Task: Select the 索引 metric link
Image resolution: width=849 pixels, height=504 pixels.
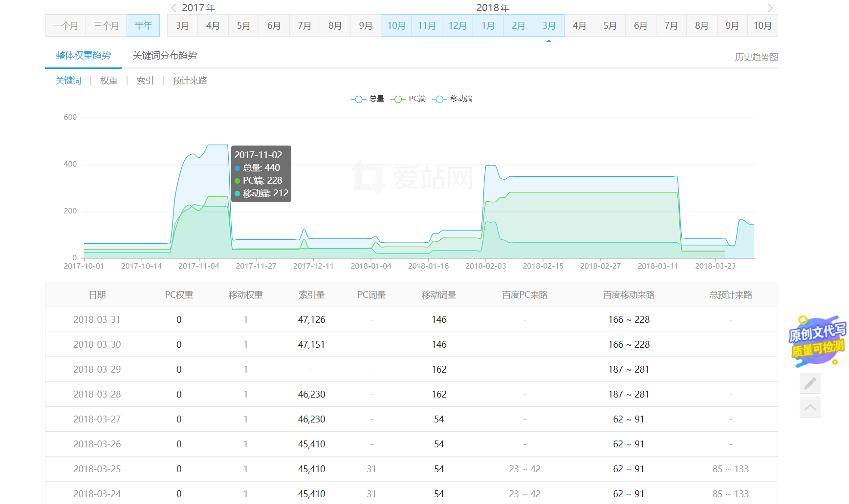Action: (145, 81)
